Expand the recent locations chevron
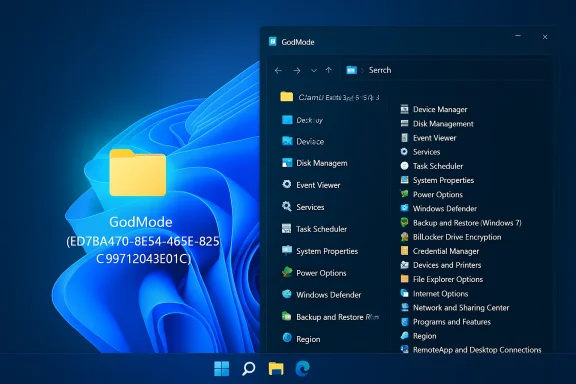The height and width of the screenshot is (384, 576). coord(314,70)
